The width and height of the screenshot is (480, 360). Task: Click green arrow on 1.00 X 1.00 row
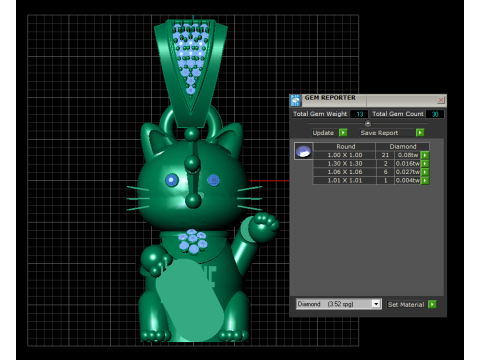pyautogui.click(x=425, y=155)
